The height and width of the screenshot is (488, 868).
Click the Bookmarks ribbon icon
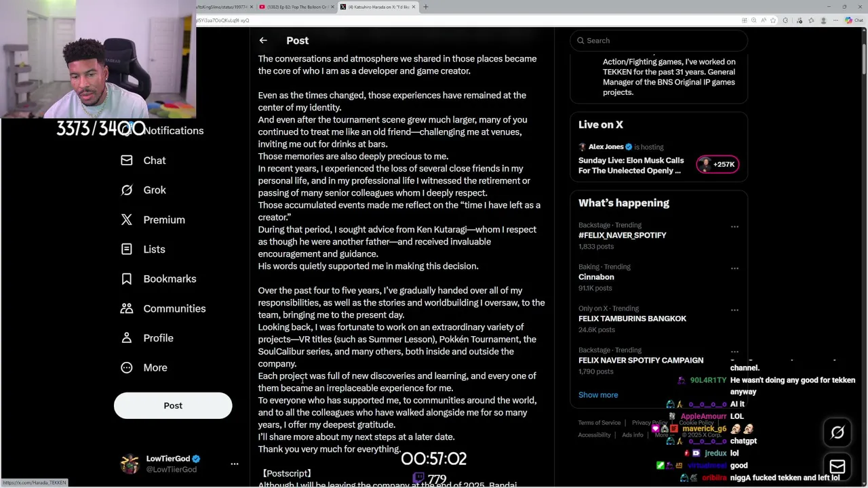coord(127,279)
